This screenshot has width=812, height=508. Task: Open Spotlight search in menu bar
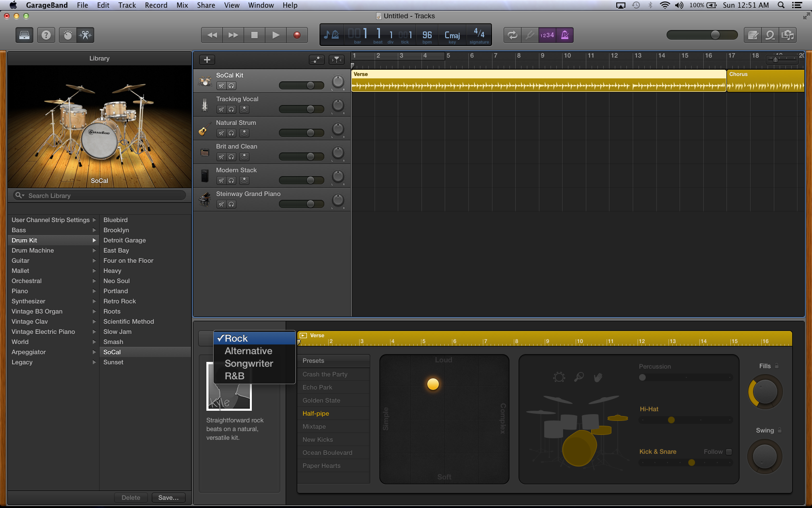(x=781, y=5)
